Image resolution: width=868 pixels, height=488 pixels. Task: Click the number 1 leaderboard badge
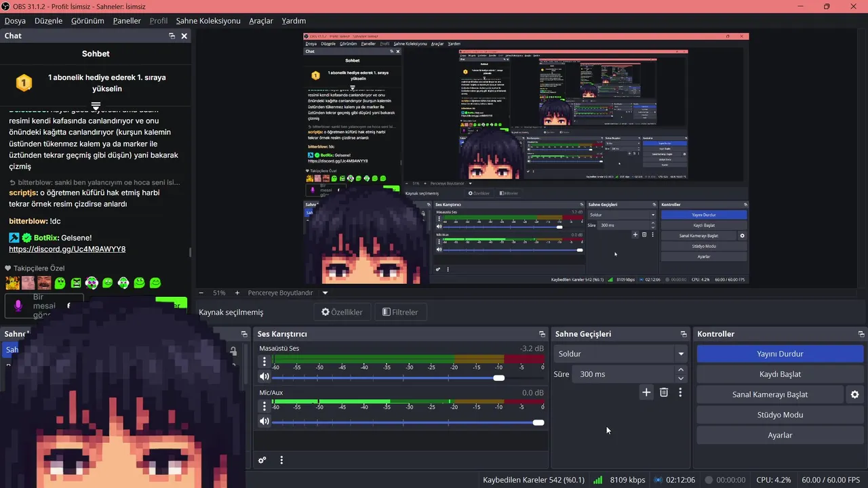pyautogui.click(x=24, y=83)
